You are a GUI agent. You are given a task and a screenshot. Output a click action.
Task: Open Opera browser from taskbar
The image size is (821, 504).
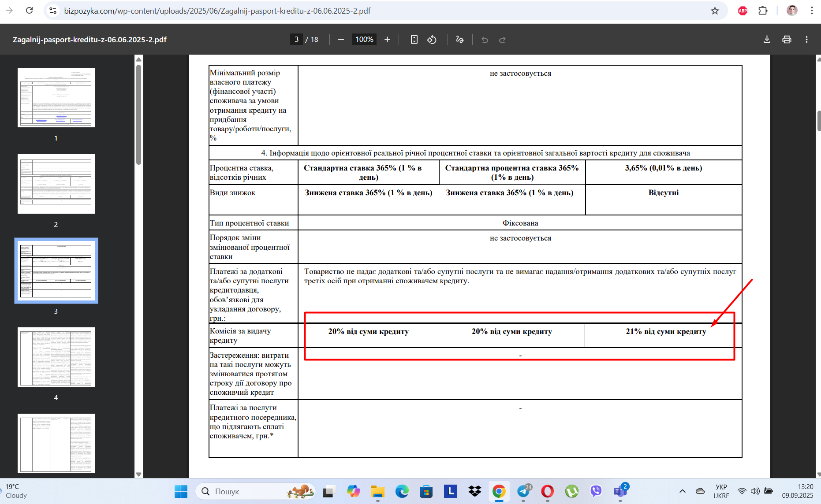click(x=548, y=491)
